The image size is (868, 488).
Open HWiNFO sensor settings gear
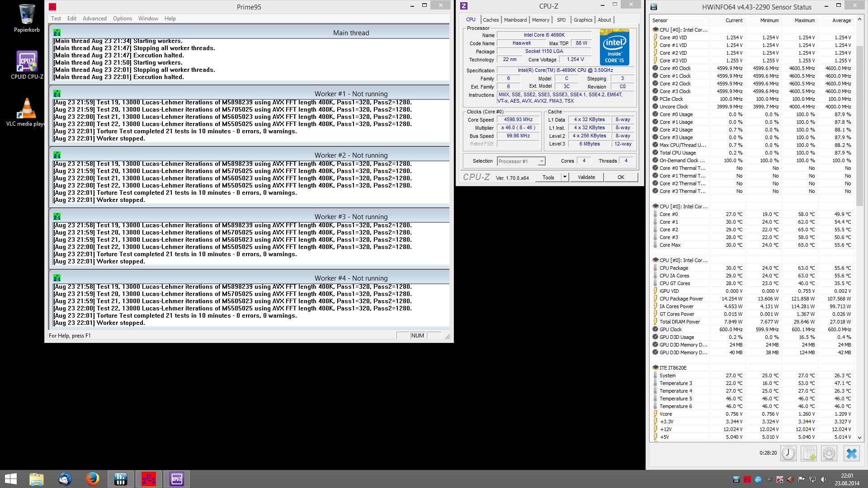(829, 453)
